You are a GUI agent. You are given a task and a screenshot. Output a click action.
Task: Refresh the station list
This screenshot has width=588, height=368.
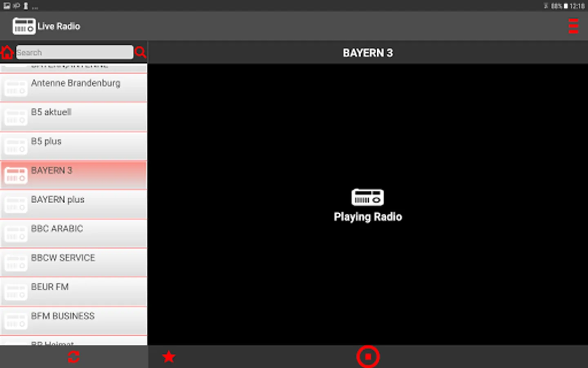coord(73,357)
